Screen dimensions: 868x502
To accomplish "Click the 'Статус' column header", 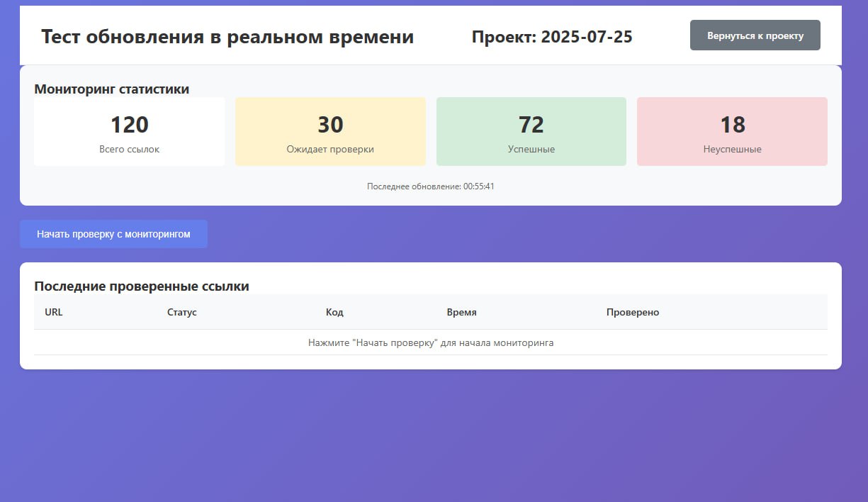I will pos(182,313).
